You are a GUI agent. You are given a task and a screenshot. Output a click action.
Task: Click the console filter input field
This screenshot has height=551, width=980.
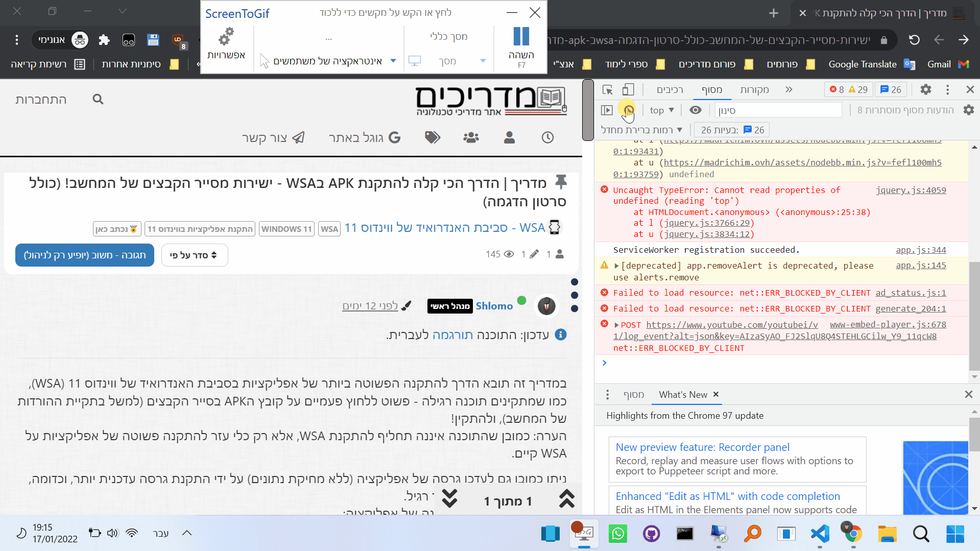[x=778, y=110]
